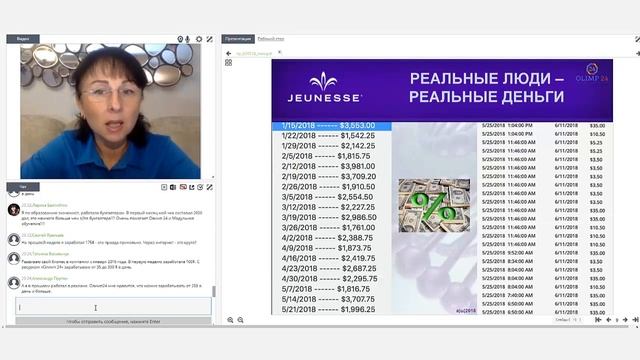The image size is (640, 360).
Task: Toggle the microphone in the video panel
Action: 187,39
